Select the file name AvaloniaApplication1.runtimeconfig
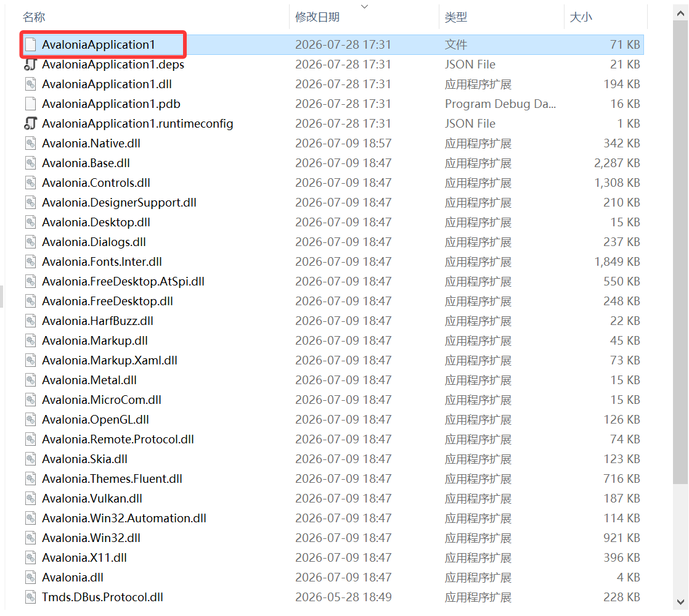 137,123
